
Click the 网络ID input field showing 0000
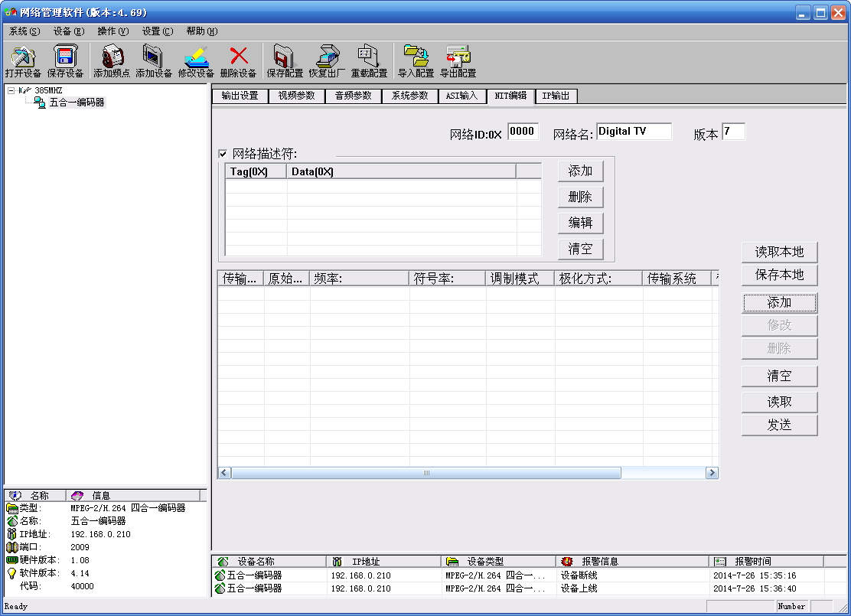(523, 132)
